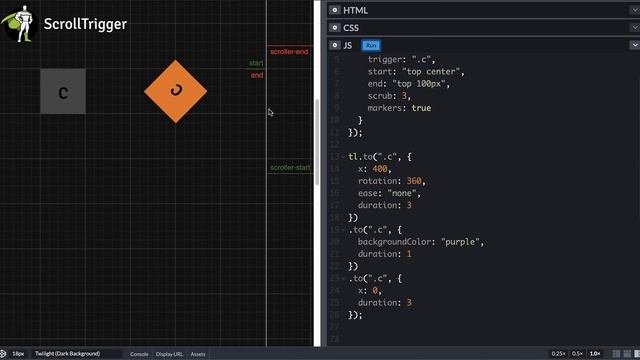Click the green scroller-start marker
Screen dimensions: 640x360
click(x=290, y=168)
